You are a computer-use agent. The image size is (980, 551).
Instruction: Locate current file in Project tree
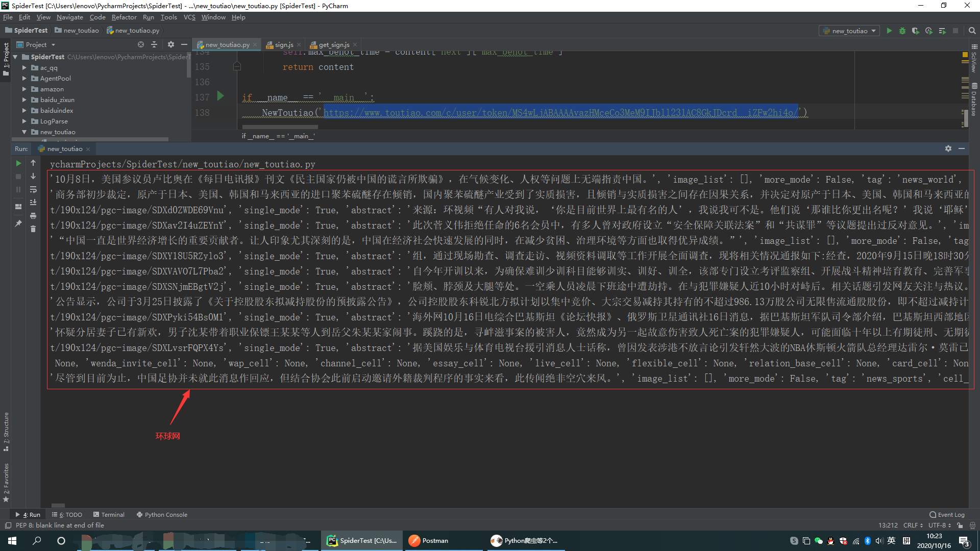pos(141,45)
